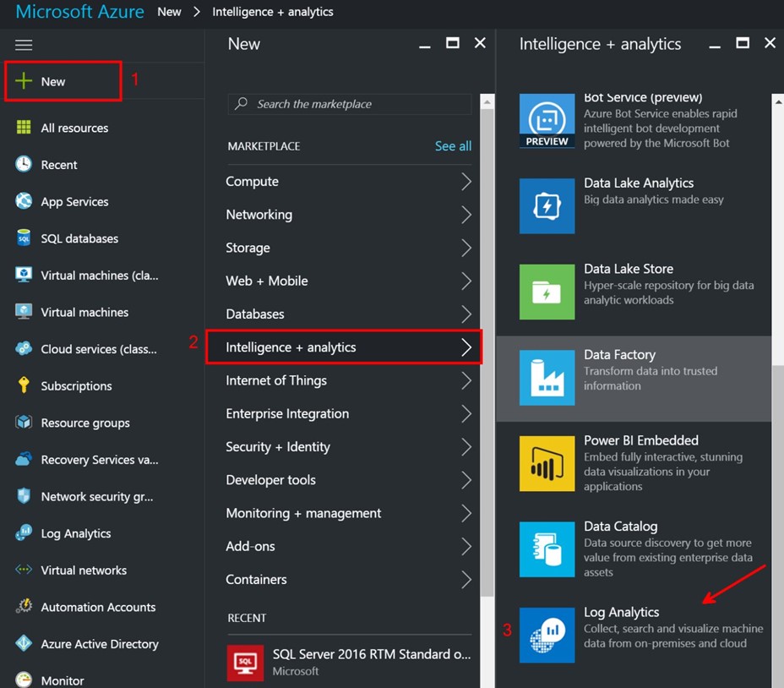Screen dimensions: 784x688
Task: Expand the Web + Mobile chevron
Action: click(x=466, y=281)
